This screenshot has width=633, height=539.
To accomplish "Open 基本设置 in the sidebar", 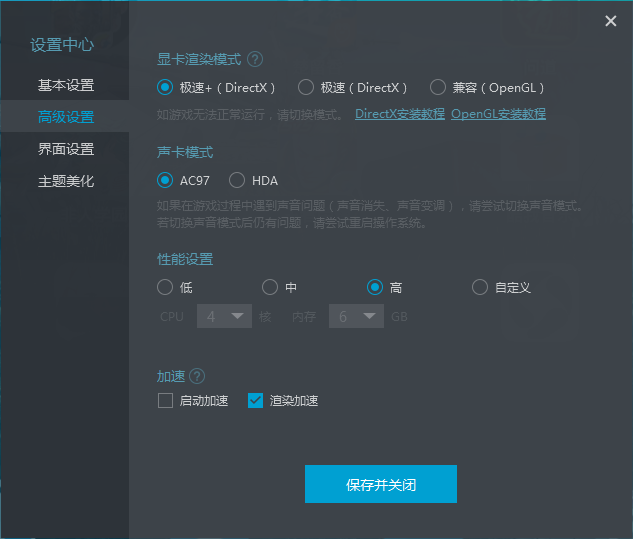I will coord(66,85).
